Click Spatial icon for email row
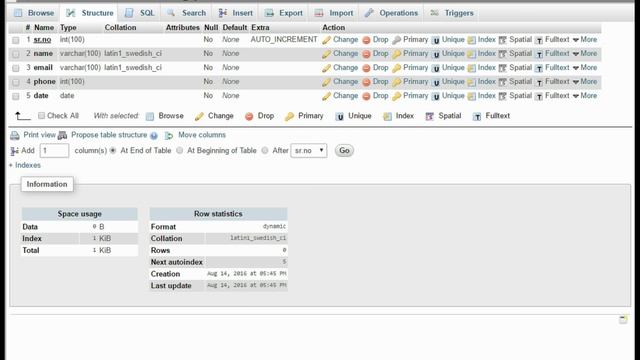The image size is (640, 360). click(503, 68)
